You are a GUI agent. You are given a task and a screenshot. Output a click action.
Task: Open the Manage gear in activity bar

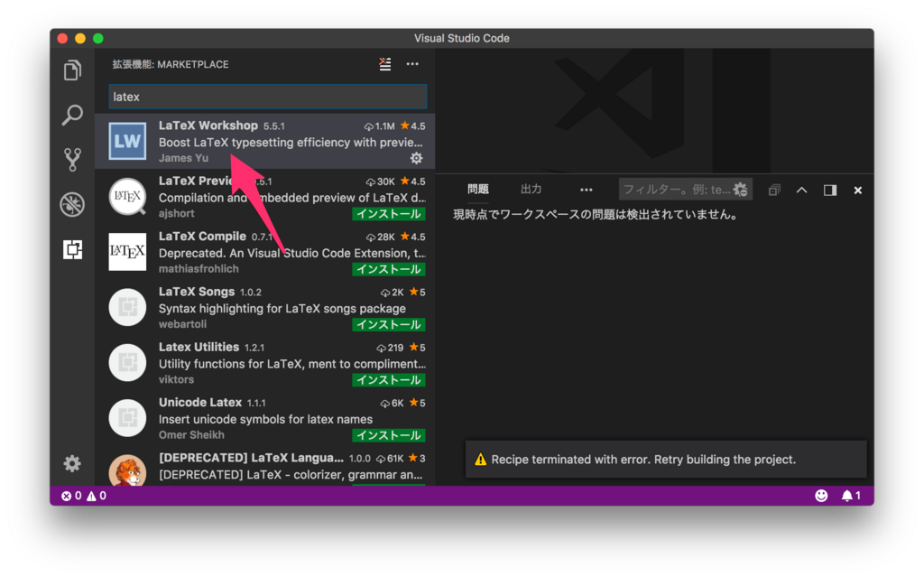pos(72,463)
